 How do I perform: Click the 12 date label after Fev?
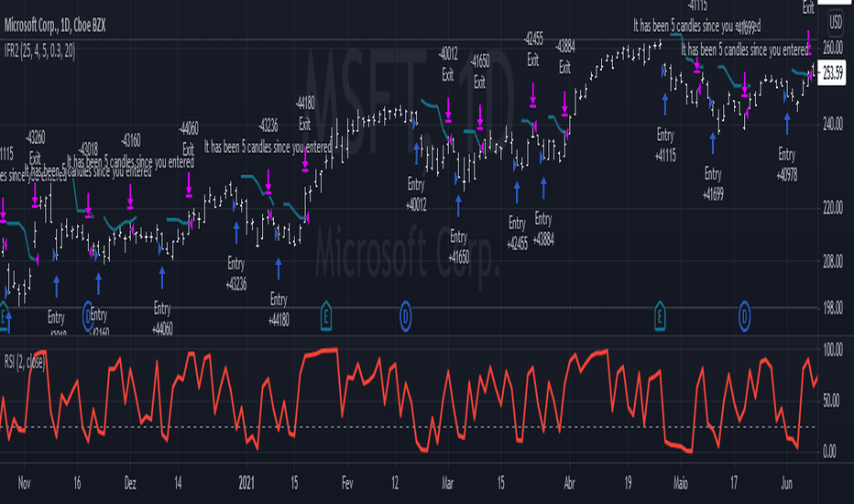395,483
